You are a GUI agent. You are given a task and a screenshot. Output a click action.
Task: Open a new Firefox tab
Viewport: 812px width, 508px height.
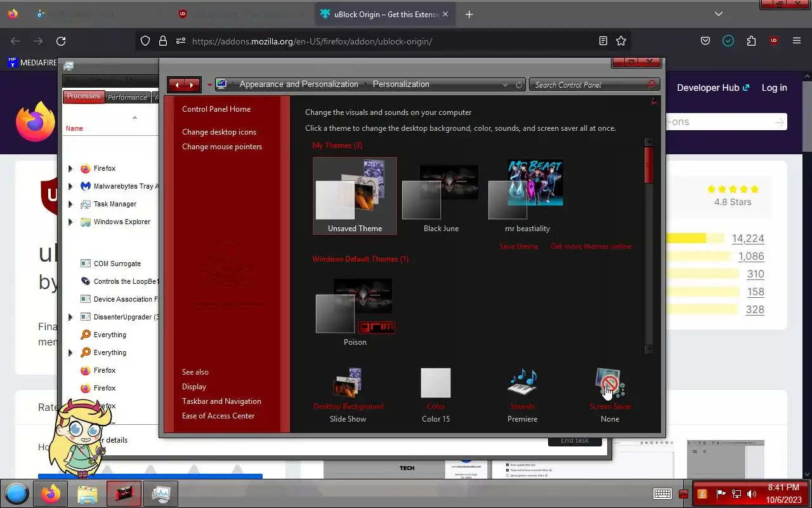[469, 15]
